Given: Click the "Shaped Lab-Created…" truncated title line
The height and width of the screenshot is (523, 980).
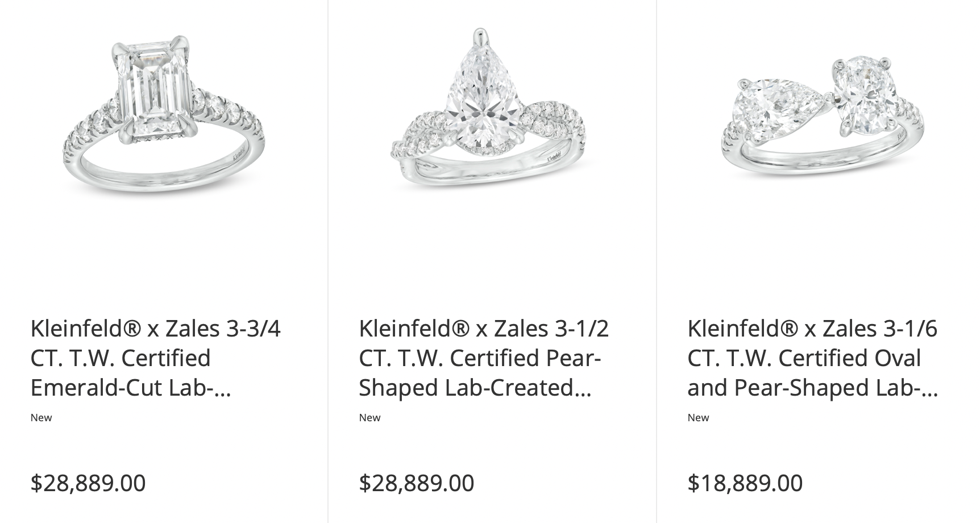Looking at the screenshot, I should point(475,388).
